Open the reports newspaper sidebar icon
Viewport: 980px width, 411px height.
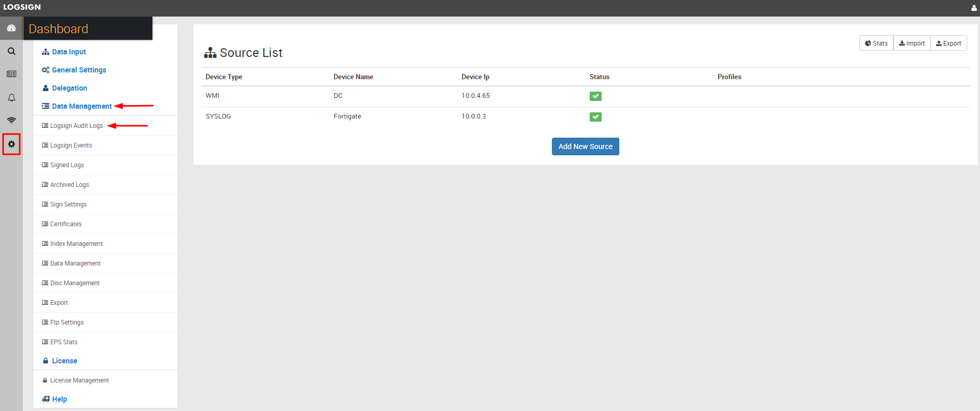pyautogui.click(x=11, y=74)
